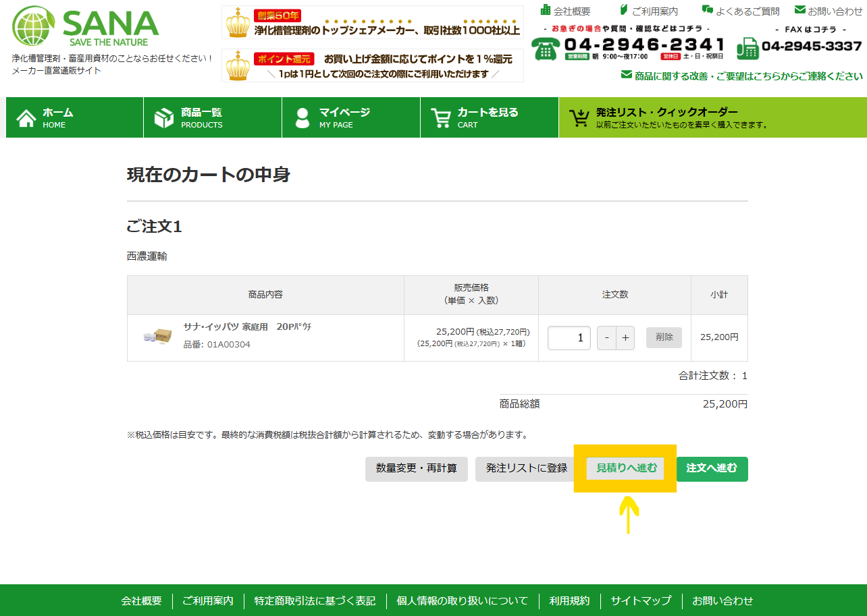Click the ご注文1 heading
This screenshot has height=616, width=867.
(x=155, y=227)
